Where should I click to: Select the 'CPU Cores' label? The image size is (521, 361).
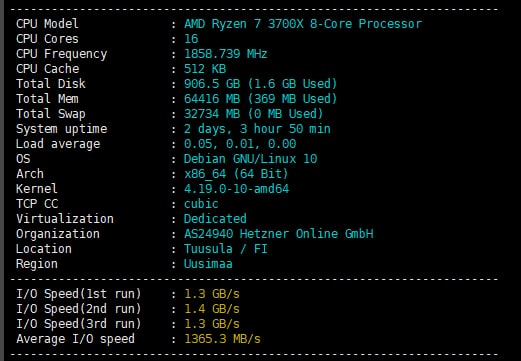click(x=47, y=39)
